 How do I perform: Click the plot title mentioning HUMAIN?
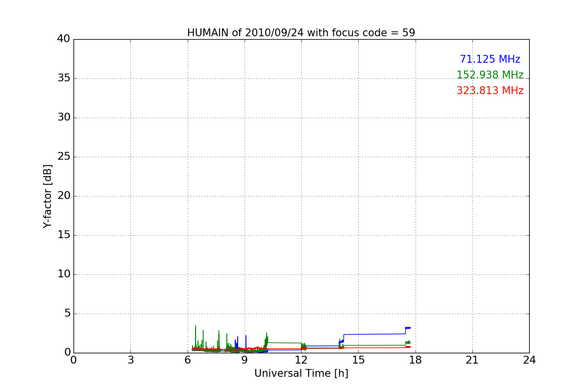pos(301,33)
